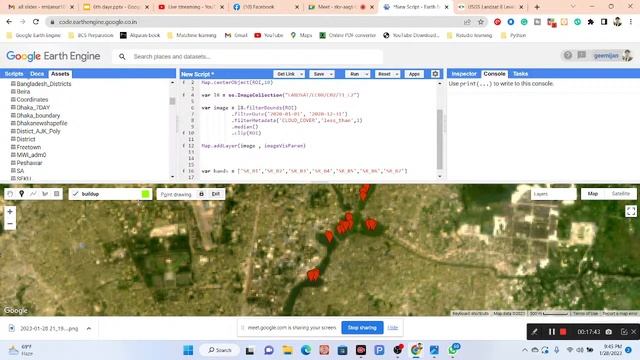
Task: Open File Explorer from taskbar
Action: (287, 350)
